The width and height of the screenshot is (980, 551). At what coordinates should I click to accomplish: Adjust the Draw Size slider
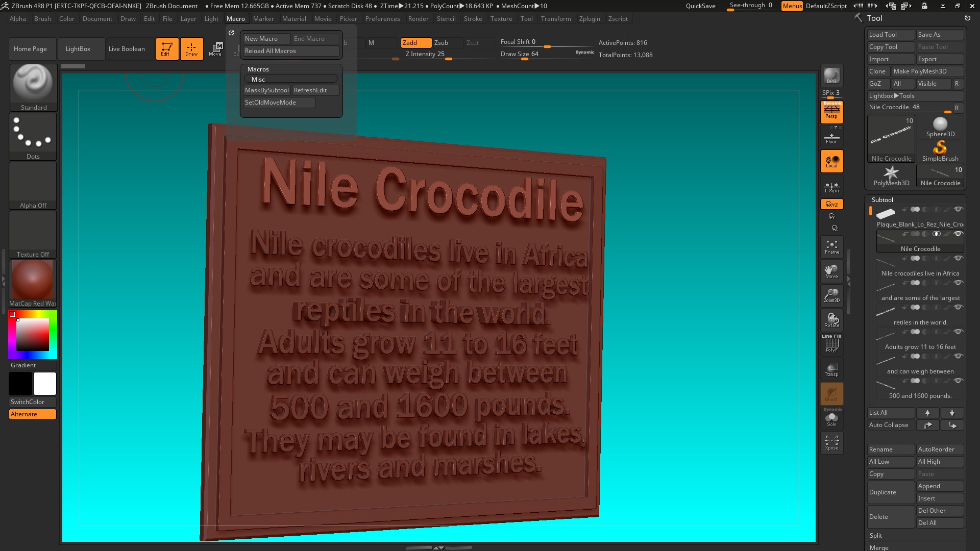546,55
